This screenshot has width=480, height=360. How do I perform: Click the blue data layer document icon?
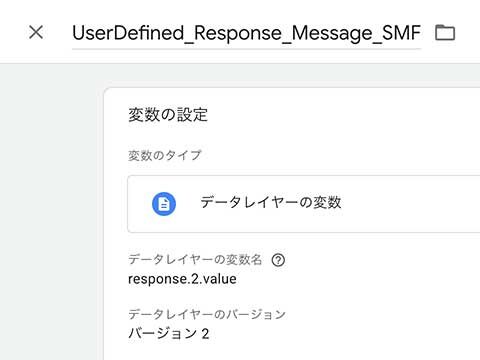(x=164, y=204)
